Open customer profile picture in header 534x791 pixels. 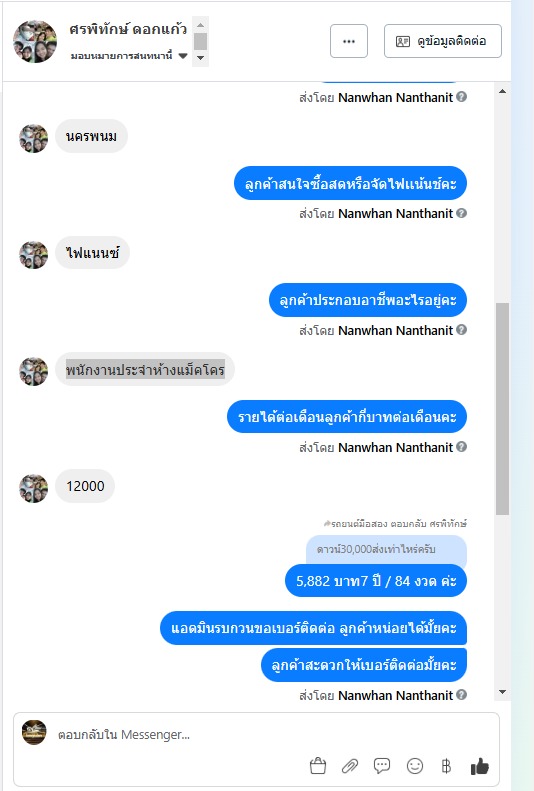click(x=35, y=41)
